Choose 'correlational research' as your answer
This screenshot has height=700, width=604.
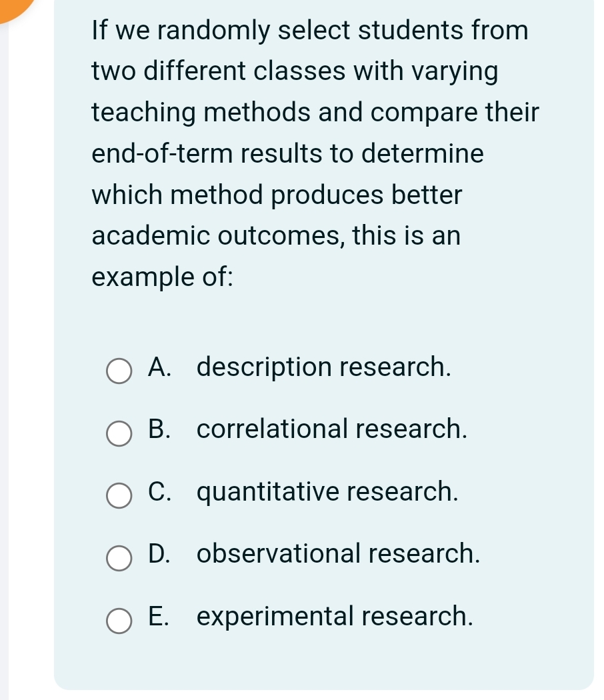click(x=331, y=429)
